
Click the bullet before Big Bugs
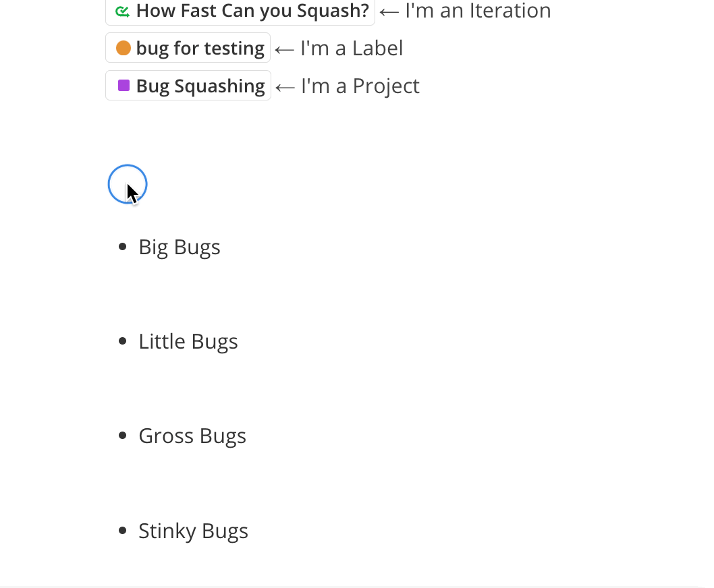tap(122, 247)
